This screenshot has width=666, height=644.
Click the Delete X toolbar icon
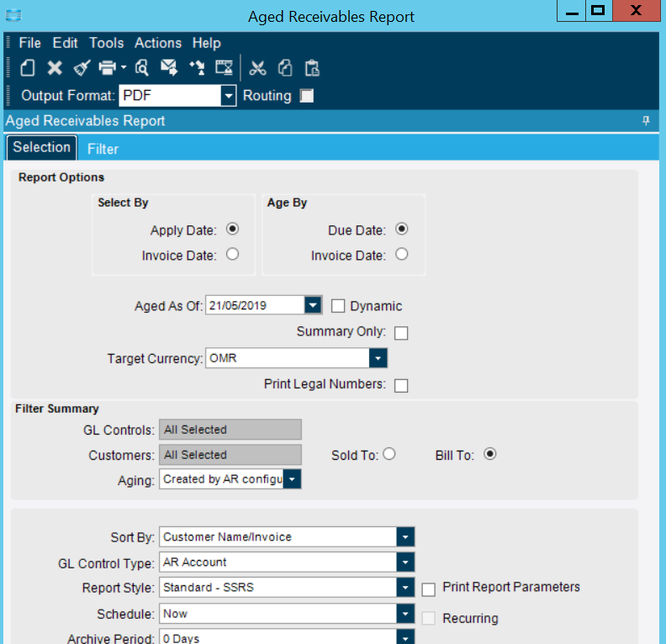tap(54, 69)
